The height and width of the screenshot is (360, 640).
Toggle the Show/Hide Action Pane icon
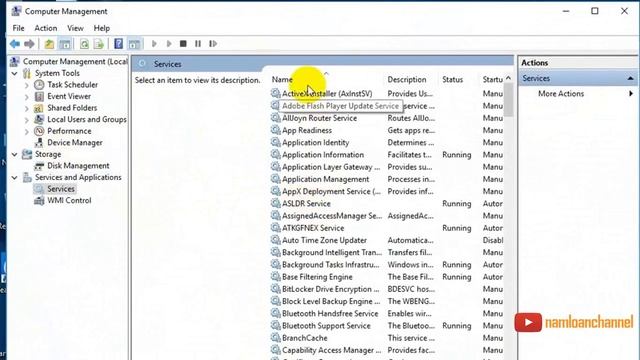coord(134,44)
